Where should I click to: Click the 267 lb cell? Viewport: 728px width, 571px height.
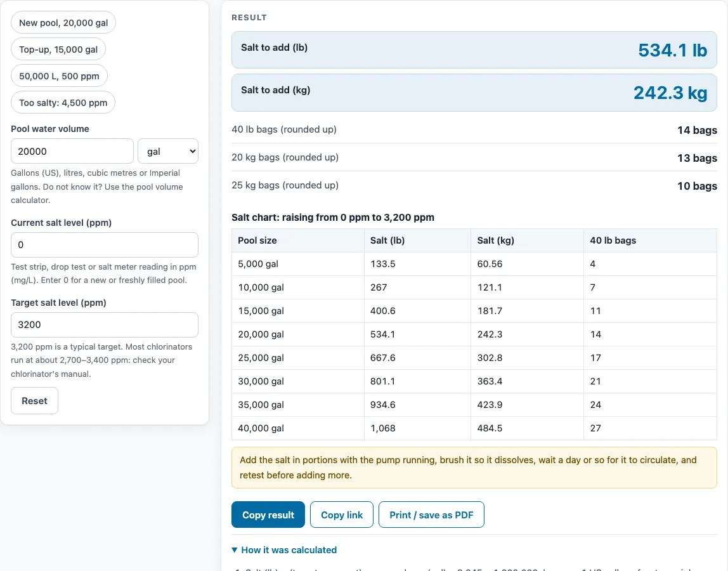417,287
